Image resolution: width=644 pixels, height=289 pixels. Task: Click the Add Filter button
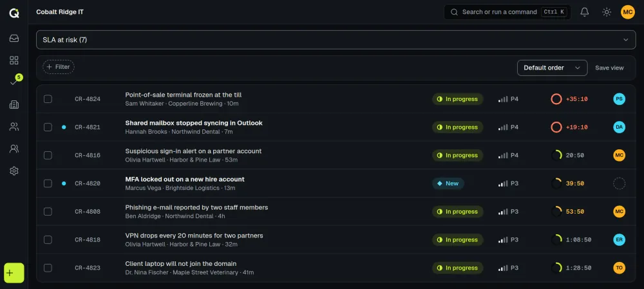tap(59, 67)
